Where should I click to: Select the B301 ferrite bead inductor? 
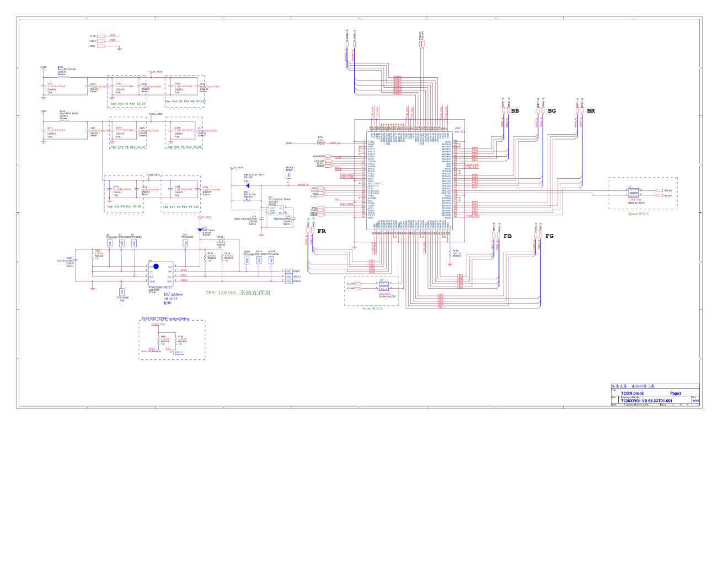coord(63,77)
